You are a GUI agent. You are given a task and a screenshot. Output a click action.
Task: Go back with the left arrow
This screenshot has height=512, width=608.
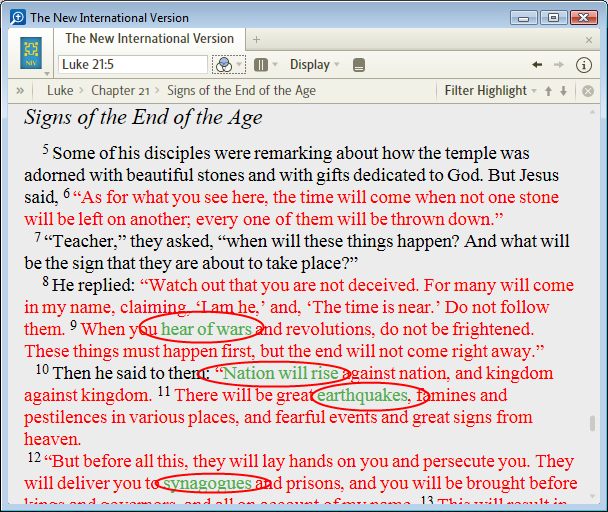(537, 64)
